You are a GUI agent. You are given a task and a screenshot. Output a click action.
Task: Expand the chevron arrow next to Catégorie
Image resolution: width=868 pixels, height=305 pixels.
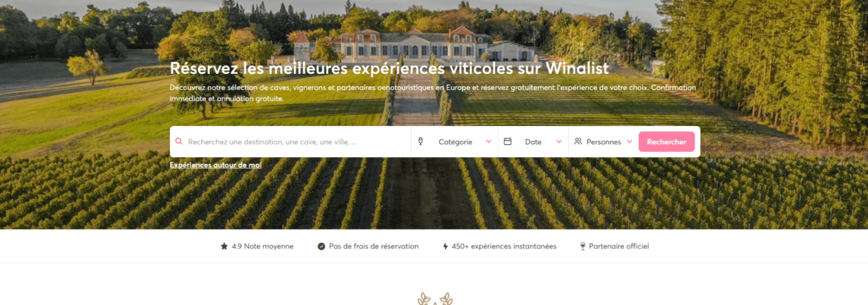click(x=489, y=141)
